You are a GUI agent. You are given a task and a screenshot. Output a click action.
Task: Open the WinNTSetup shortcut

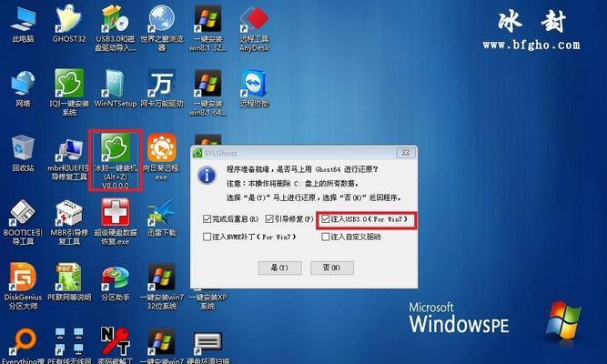pyautogui.click(x=116, y=89)
